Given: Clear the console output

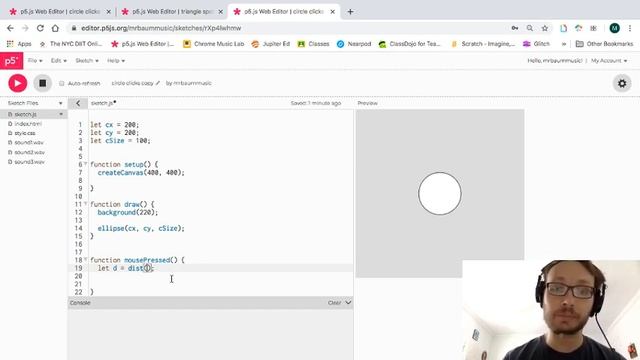Looking at the screenshot, I should [334, 303].
